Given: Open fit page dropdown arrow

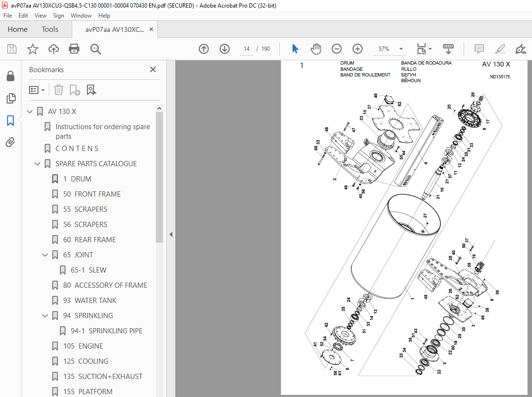Looking at the screenshot, I should pyautogui.click(x=430, y=49).
